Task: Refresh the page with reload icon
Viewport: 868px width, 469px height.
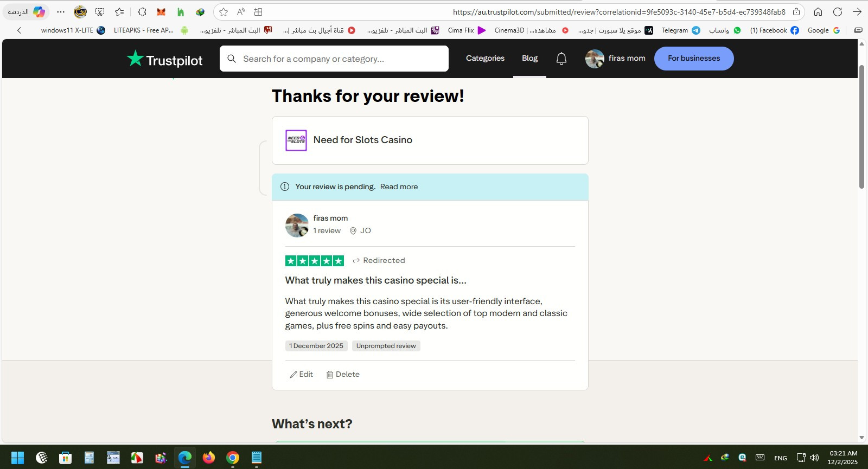Action: click(x=838, y=12)
